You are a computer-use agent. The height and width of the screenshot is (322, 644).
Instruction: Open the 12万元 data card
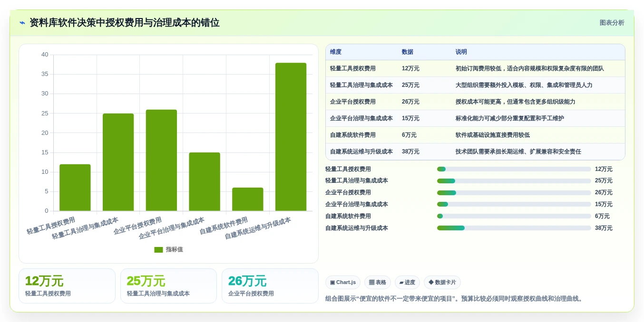pos(67,286)
